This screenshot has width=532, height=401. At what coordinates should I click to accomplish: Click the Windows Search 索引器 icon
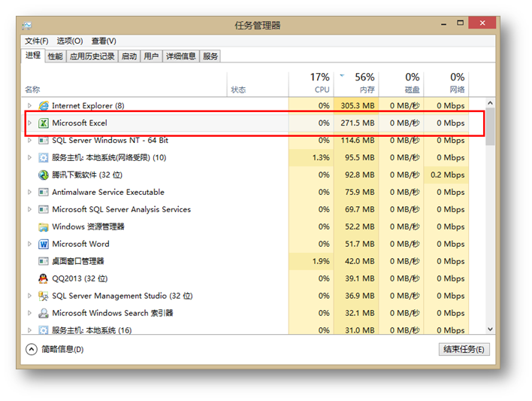pos(44,313)
